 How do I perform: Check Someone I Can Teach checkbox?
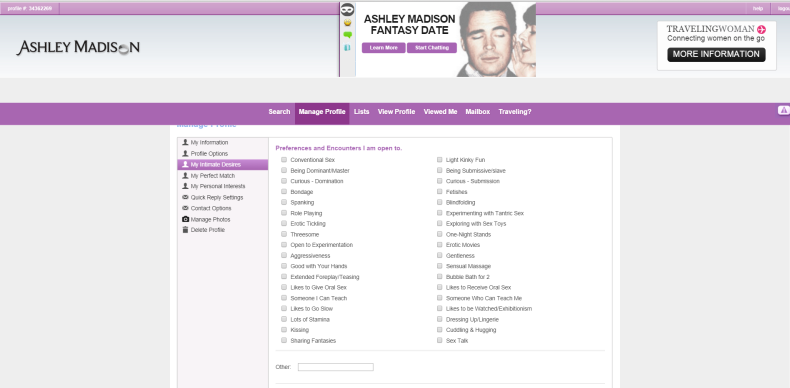coord(284,298)
